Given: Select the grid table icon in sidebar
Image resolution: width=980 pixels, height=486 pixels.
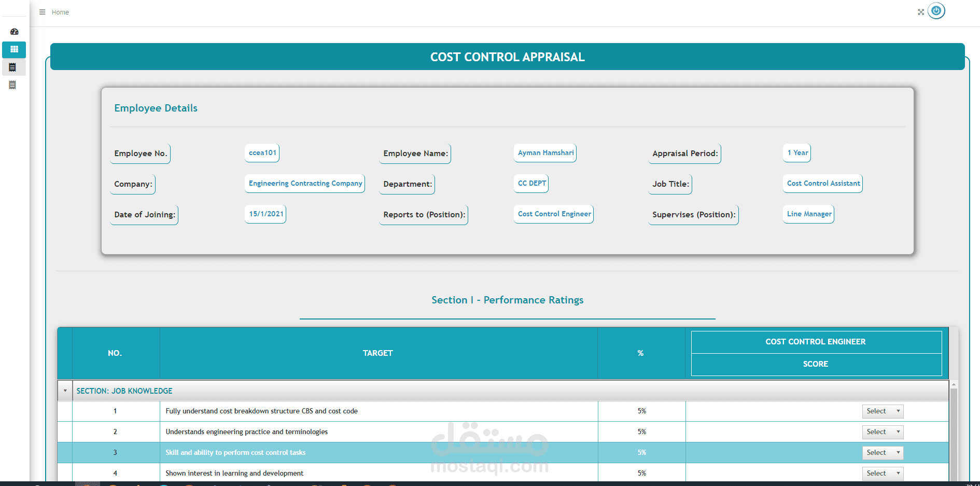Looking at the screenshot, I should pos(14,49).
